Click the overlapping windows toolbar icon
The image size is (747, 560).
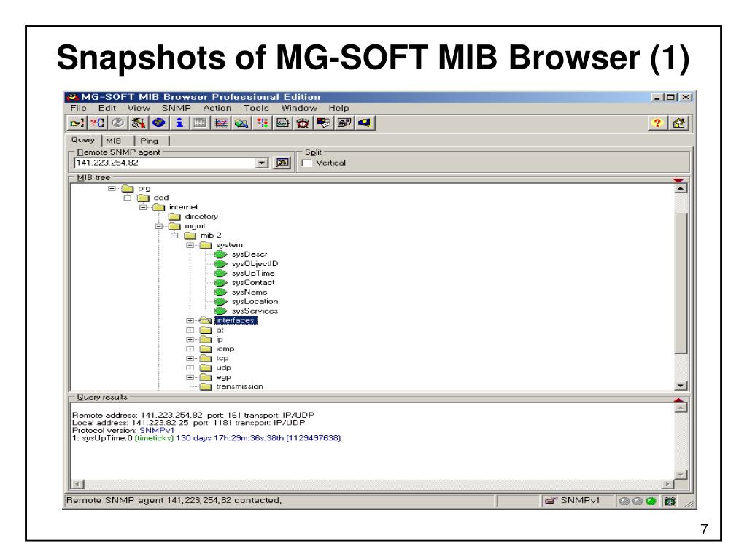click(x=344, y=122)
